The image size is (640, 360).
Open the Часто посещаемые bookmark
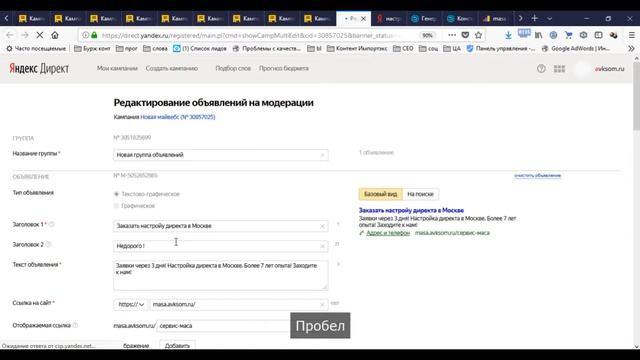point(36,49)
